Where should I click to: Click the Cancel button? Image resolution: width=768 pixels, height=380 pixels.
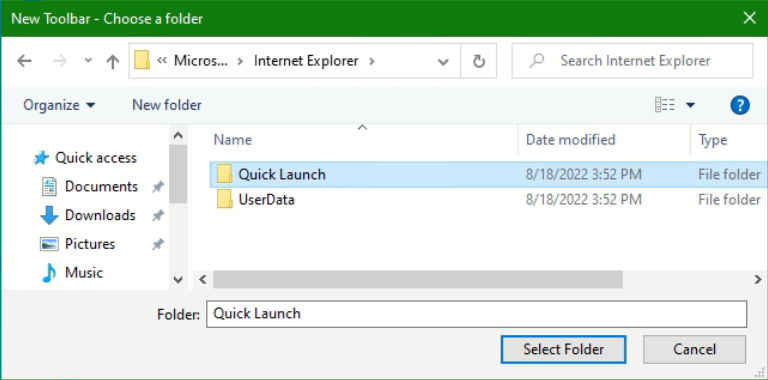pos(695,349)
